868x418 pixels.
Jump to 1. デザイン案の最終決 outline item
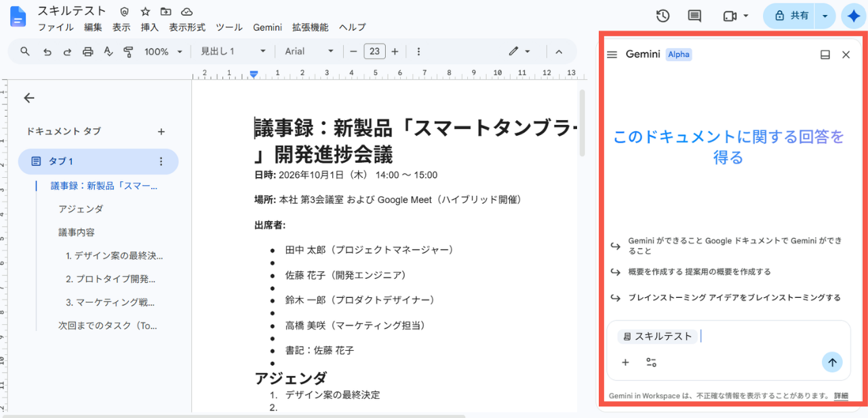[115, 256]
